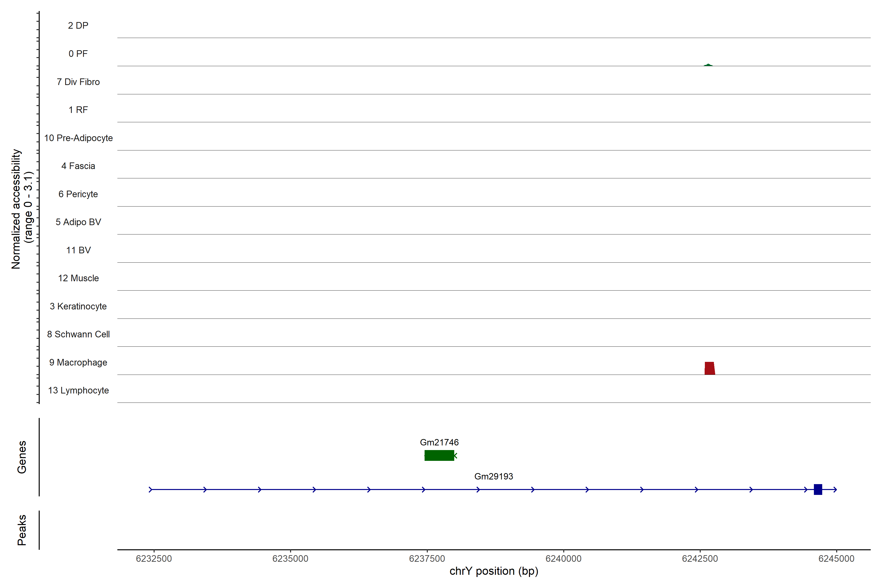Click the Gm29193 gene label
Image resolution: width=882 pixels, height=588 pixels.
coord(493,476)
